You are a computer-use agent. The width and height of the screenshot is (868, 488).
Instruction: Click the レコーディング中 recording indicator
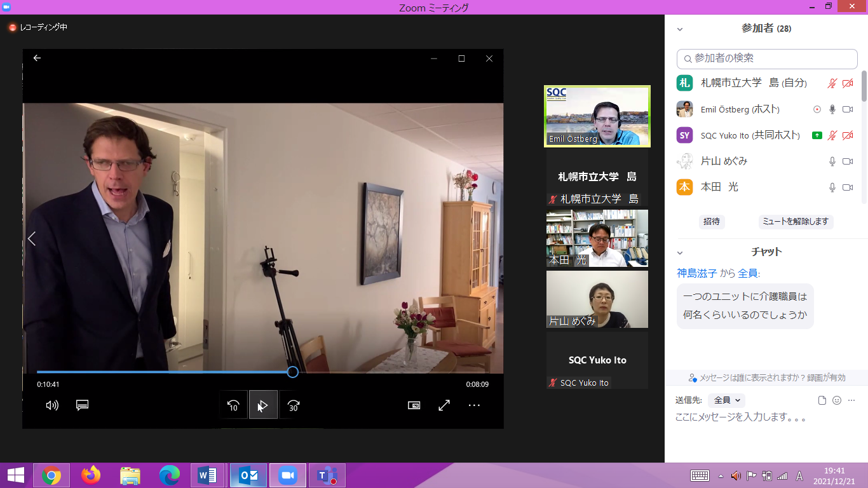[37, 27]
